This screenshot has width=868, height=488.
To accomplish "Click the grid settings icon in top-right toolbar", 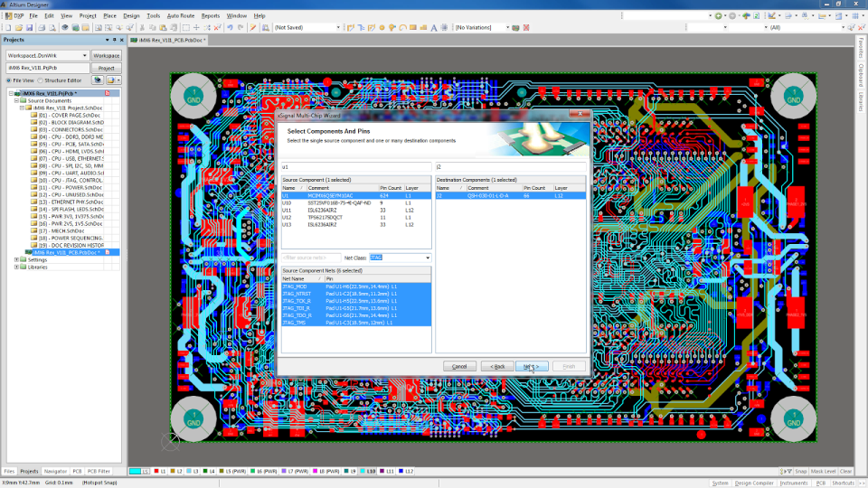I will point(855,15).
